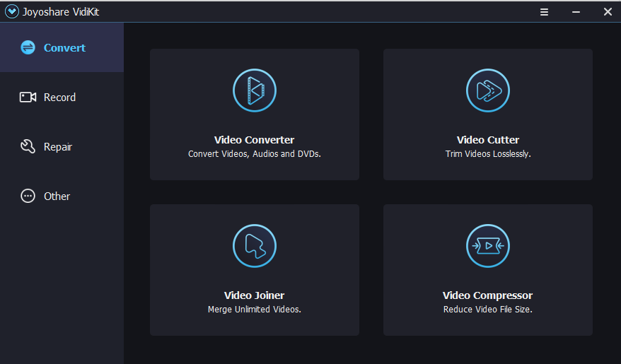Viewport: 621px width, 364px height.
Task: Click the Other ellipsis icon in sidebar
Action: [28, 196]
